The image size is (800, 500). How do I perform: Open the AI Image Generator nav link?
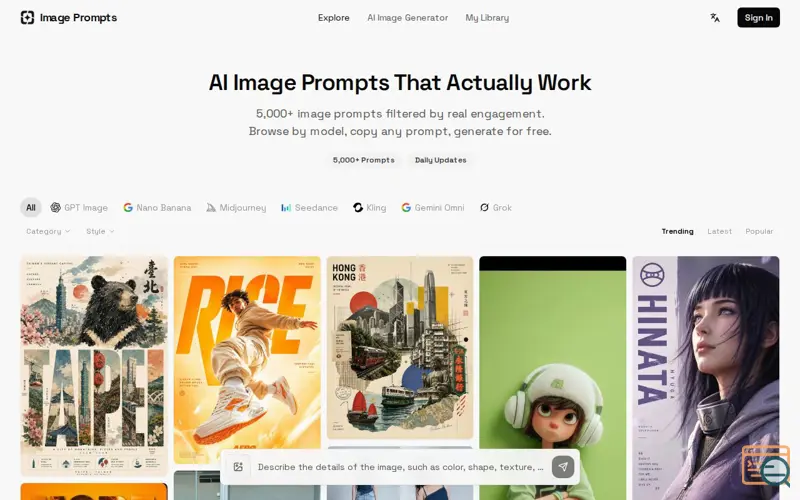click(x=408, y=18)
